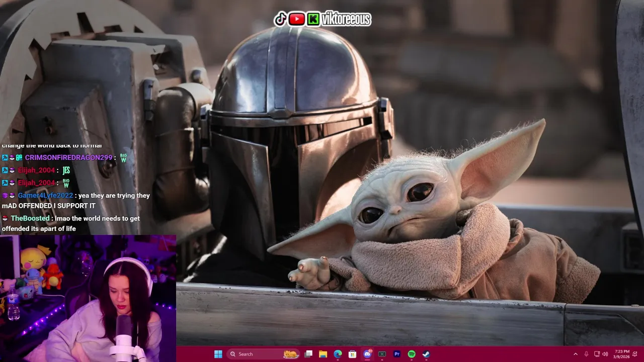The width and height of the screenshot is (644, 362).
Task: Click the taskbar Search box
Action: pyautogui.click(x=264, y=354)
